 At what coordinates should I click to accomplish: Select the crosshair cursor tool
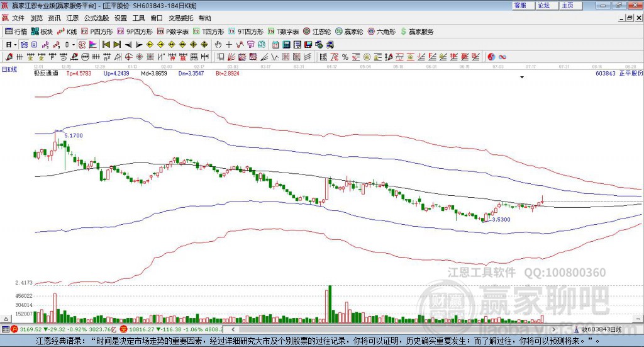point(229,45)
